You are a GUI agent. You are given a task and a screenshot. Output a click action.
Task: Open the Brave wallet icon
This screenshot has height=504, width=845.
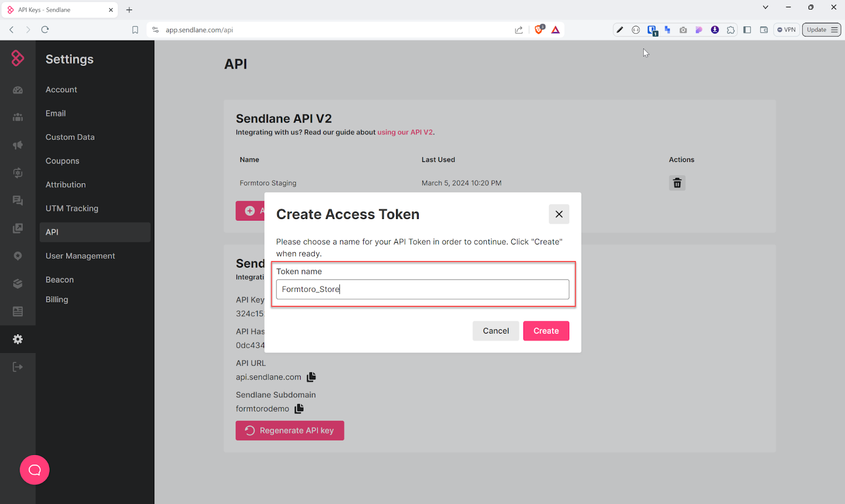(764, 30)
